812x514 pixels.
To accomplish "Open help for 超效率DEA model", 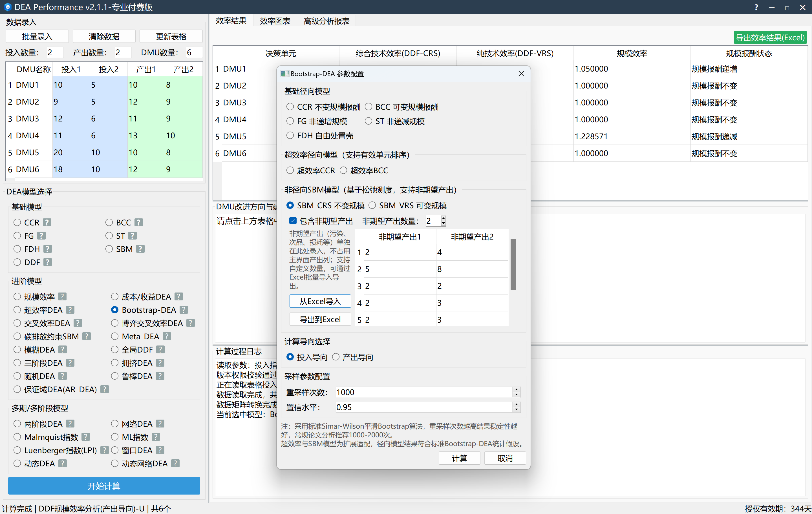I will pyautogui.click(x=70, y=309).
